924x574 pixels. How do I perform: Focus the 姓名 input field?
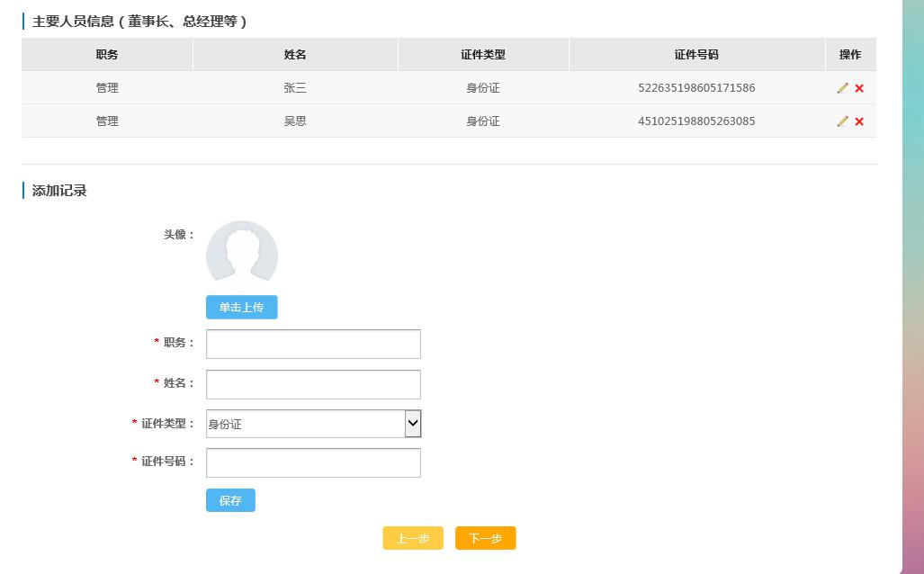tap(313, 384)
